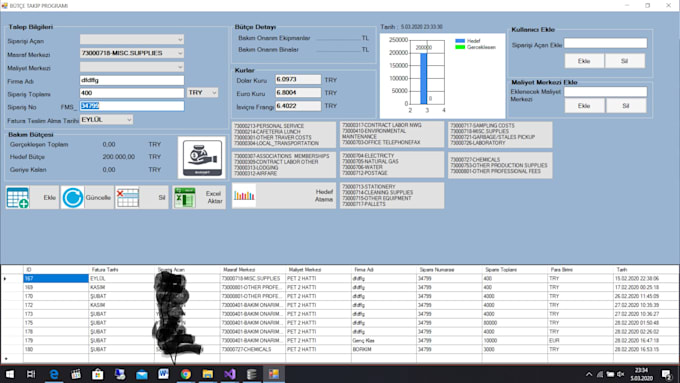The height and width of the screenshot is (383, 680).
Task: Open Visual Studio from the taskbar
Action: 230,374
